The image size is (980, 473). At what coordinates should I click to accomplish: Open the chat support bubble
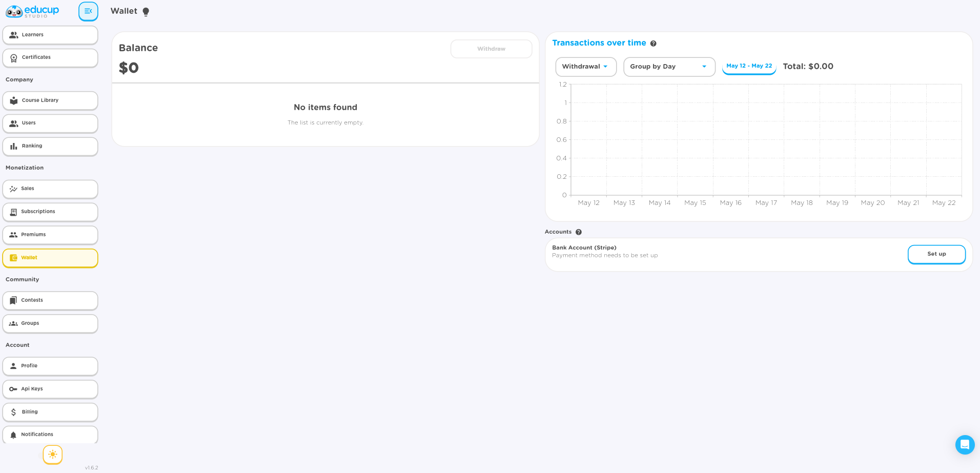(x=965, y=445)
